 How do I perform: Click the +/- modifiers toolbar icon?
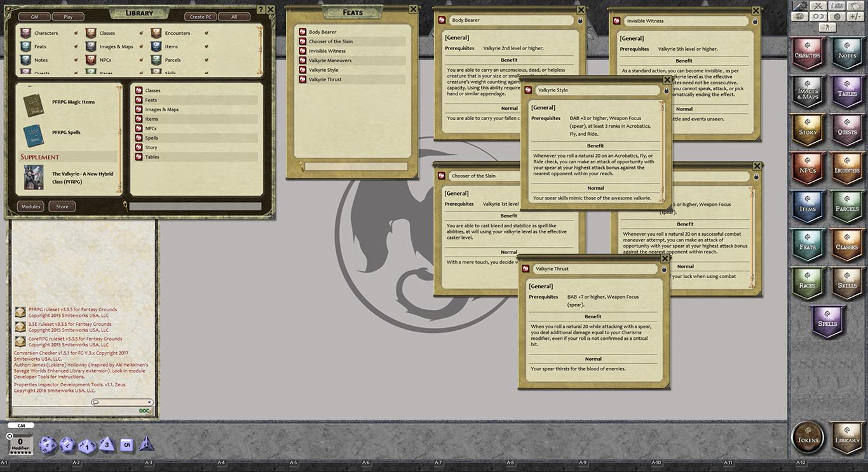pos(857,17)
